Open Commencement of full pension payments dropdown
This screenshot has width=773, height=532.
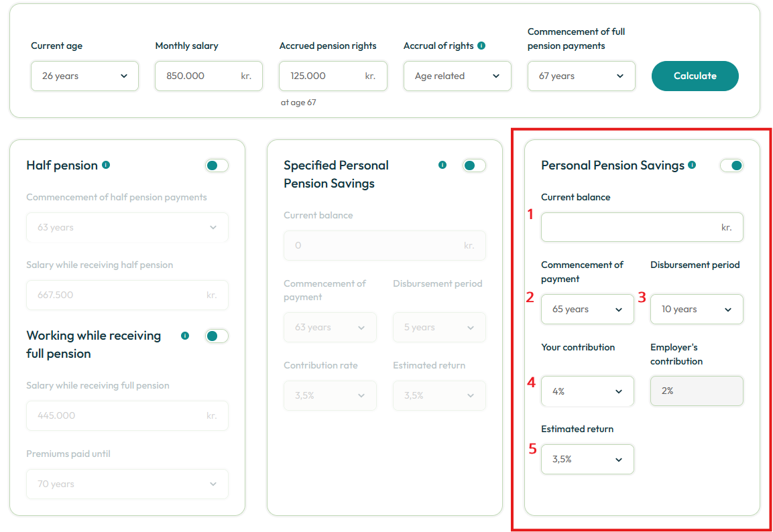[x=581, y=76]
